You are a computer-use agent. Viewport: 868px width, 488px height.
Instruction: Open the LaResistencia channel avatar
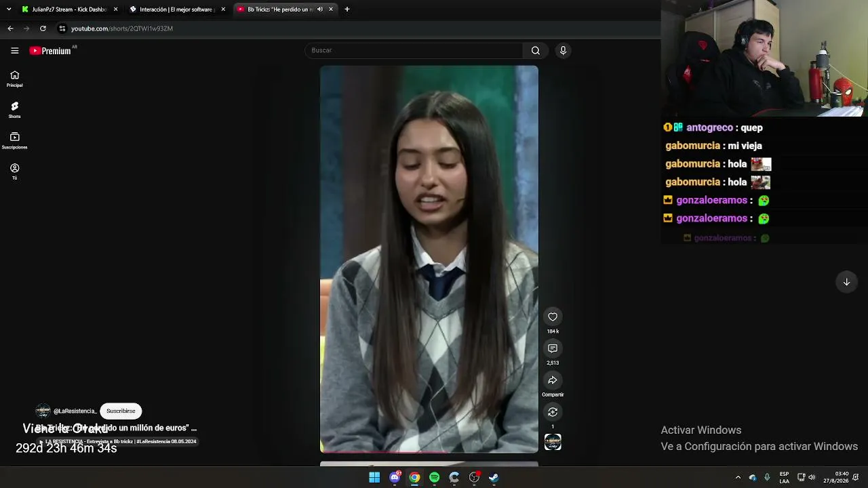point(43,411)
